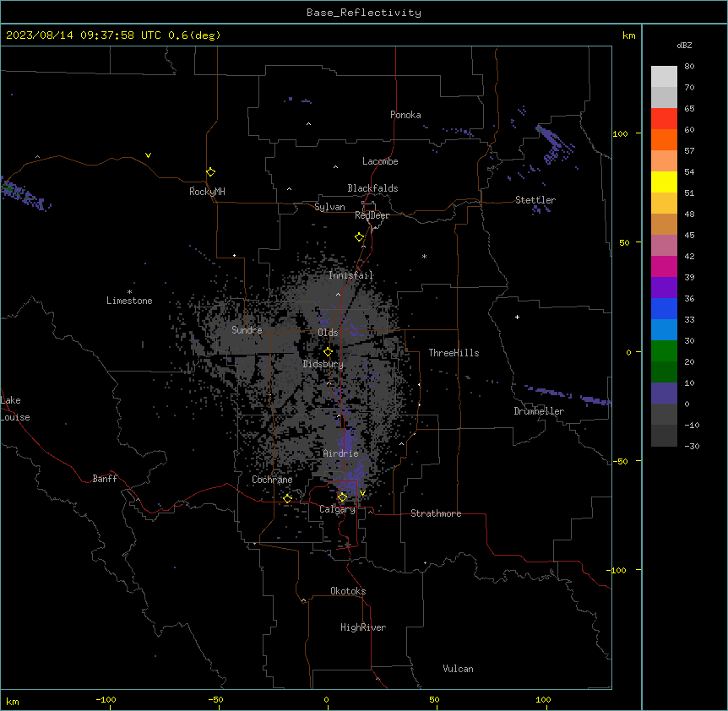Click the Cochrane label

pyautogui.click(x=272, y=480)
